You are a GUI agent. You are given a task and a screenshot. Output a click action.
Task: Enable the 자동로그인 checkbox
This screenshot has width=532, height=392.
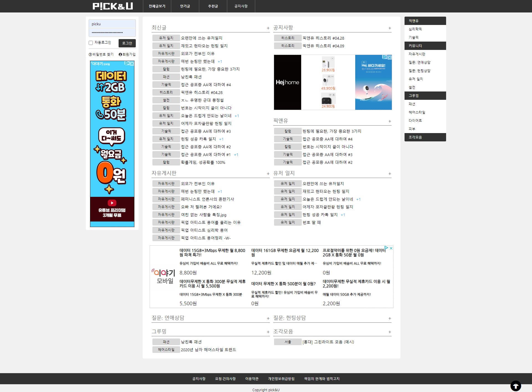click(x=91, y=43)
